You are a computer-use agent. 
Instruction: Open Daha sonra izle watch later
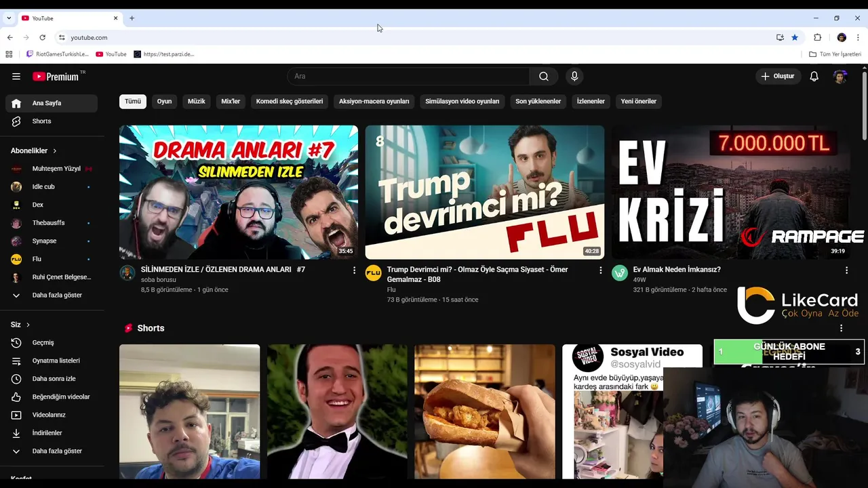[x=52, y=379]
